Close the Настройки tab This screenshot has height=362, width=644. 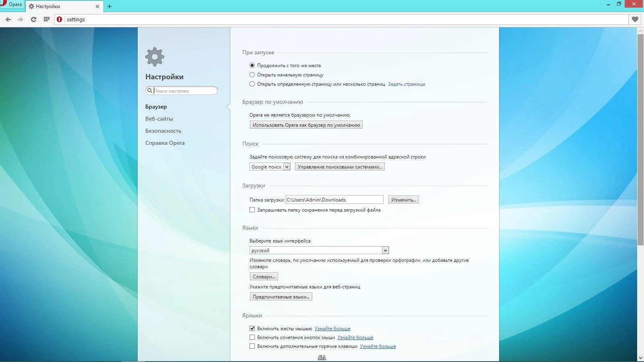click(x=97, y=6)
